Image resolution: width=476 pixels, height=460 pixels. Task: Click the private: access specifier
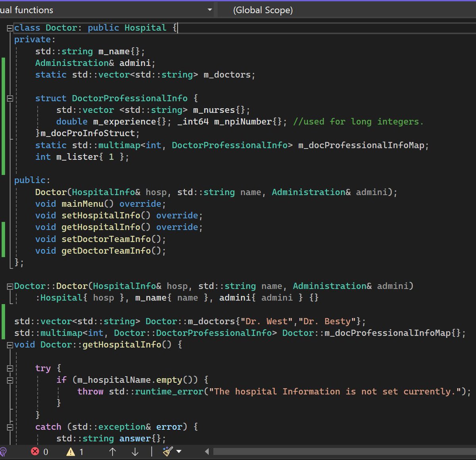click(x=35, y=40)
